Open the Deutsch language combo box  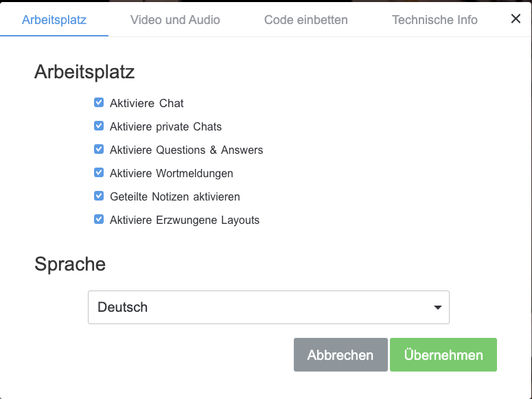pyautogui.click(x=268, y=307)
